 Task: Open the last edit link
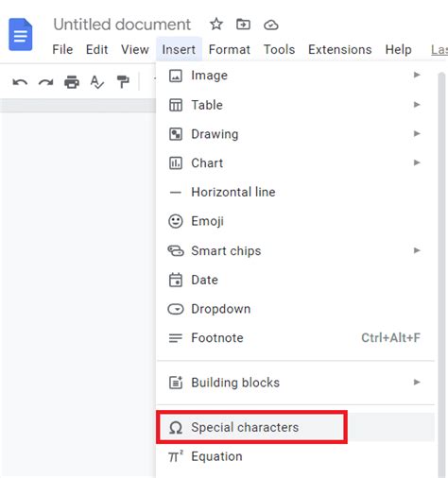pos(439,50)
